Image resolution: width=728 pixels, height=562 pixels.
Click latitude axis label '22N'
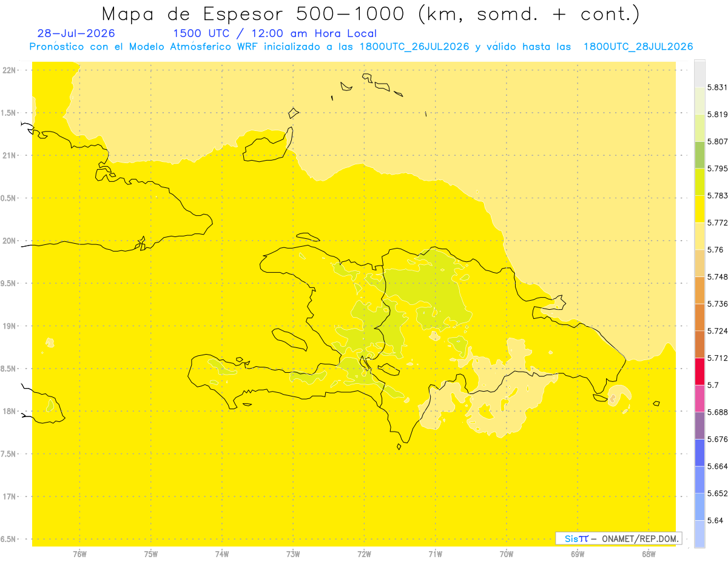(x=10, y=70)
